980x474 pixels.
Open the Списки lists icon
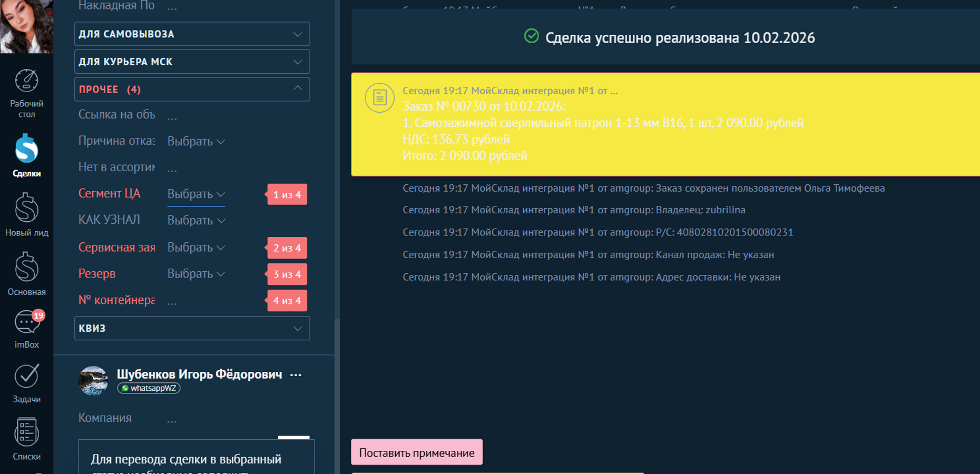[26, 438]
